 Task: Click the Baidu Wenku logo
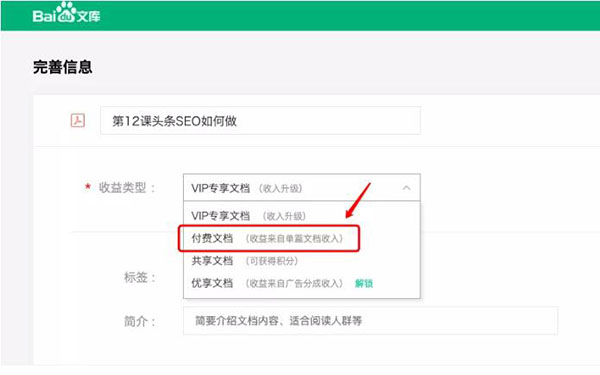point(66,13)
